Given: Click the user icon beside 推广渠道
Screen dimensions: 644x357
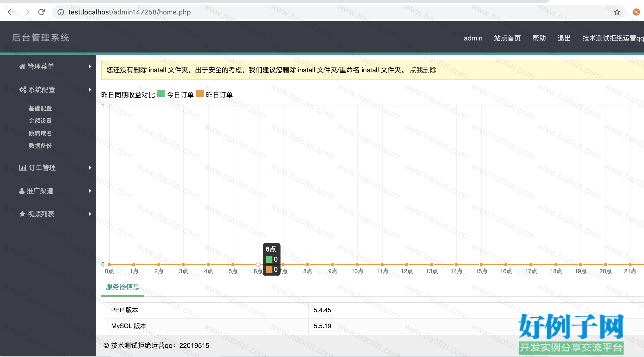Looking at the screenshot, I should 22,191.
